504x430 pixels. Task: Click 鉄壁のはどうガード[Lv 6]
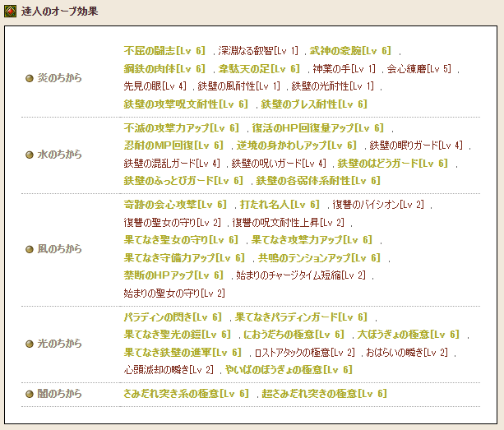click(x=393, y=164)
